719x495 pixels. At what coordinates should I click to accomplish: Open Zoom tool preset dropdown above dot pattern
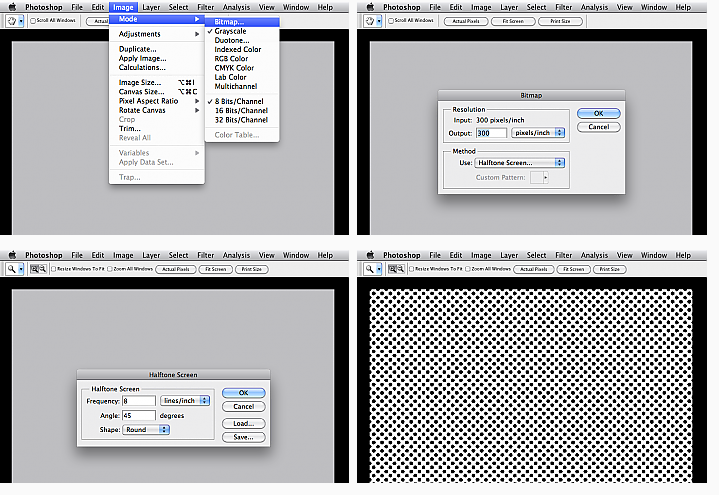[379, 269]
